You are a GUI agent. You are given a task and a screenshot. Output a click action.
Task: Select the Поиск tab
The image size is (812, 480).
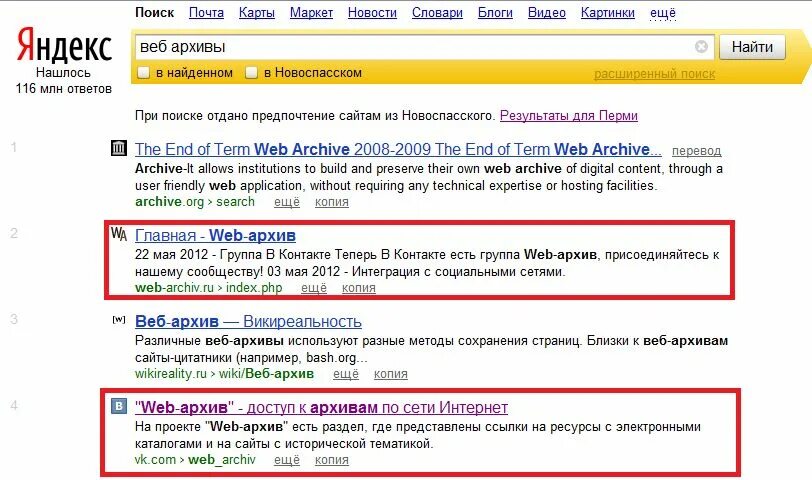tap(154, 12)
